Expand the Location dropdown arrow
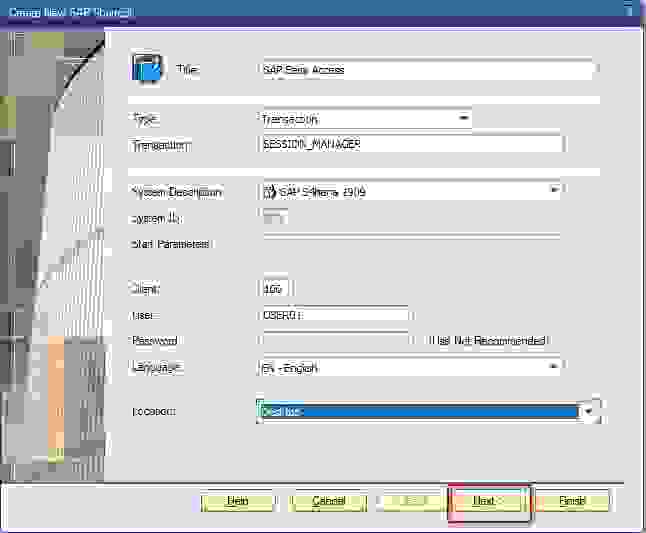The image size is (646, 533). pos(589,411)
